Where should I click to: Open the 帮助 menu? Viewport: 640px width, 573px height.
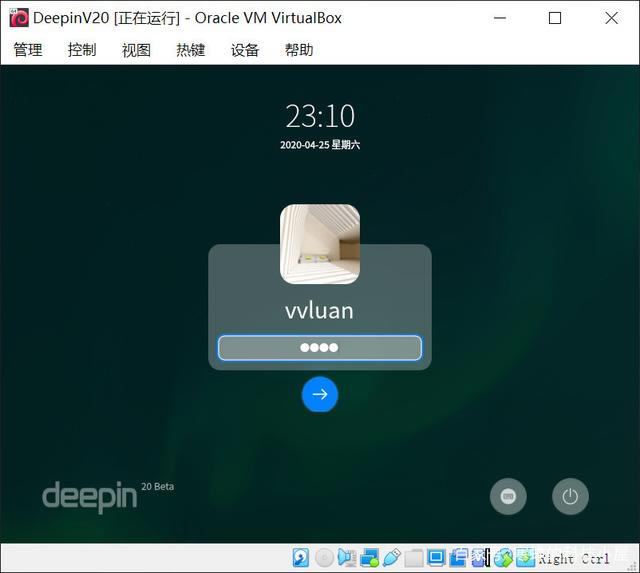[299, 50]
